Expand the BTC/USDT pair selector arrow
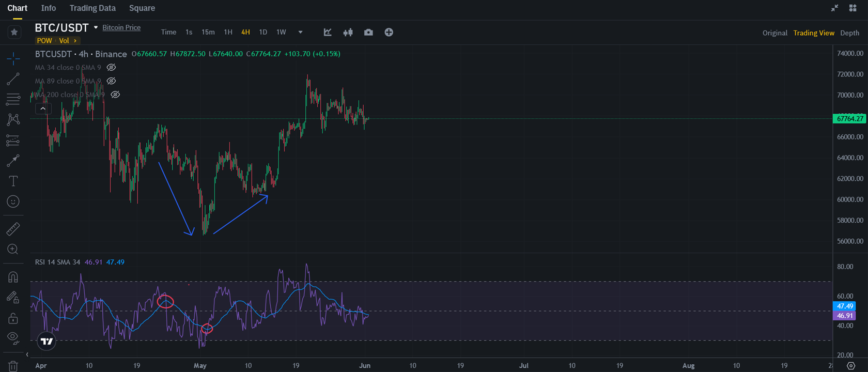Screen dimensions: 868x372 96,27
